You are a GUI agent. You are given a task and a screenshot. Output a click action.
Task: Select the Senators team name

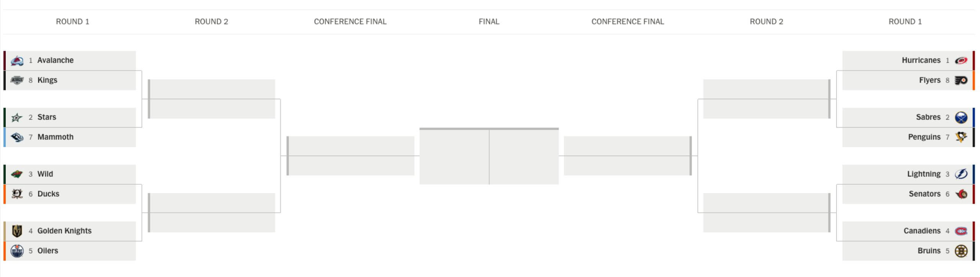tap(924, 194)
